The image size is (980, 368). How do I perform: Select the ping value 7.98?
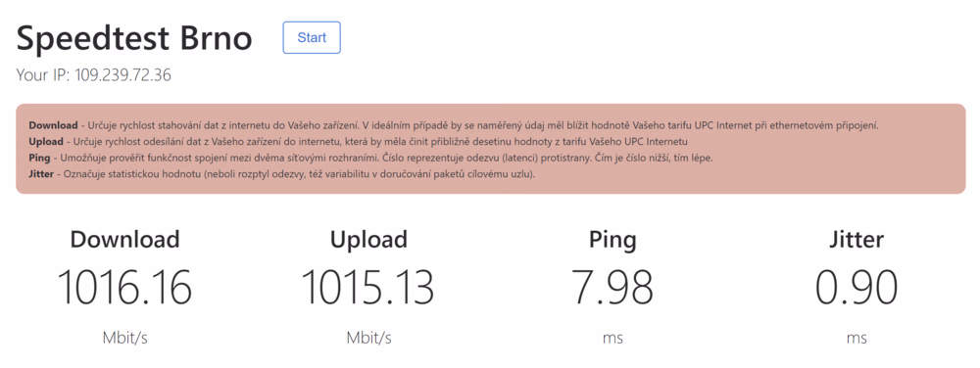coord(612,287)
